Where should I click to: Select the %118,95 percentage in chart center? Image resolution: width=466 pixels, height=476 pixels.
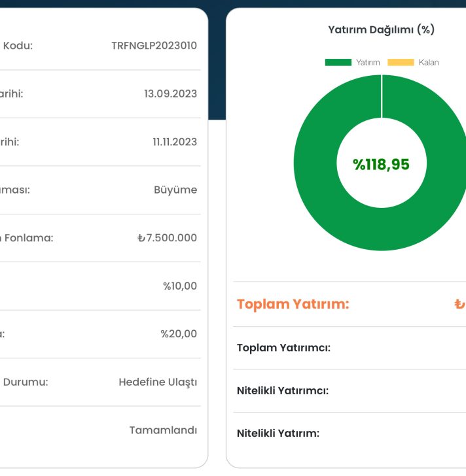pyautogui.click(x=382, y=164)
